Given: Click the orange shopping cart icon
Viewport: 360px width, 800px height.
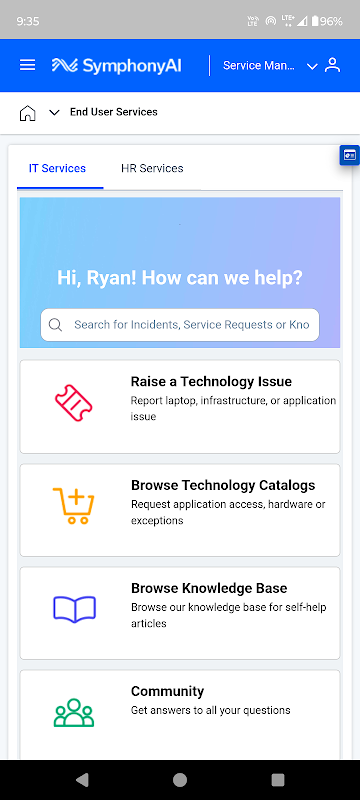Looking at the screenshot, I should pos(74,505).
